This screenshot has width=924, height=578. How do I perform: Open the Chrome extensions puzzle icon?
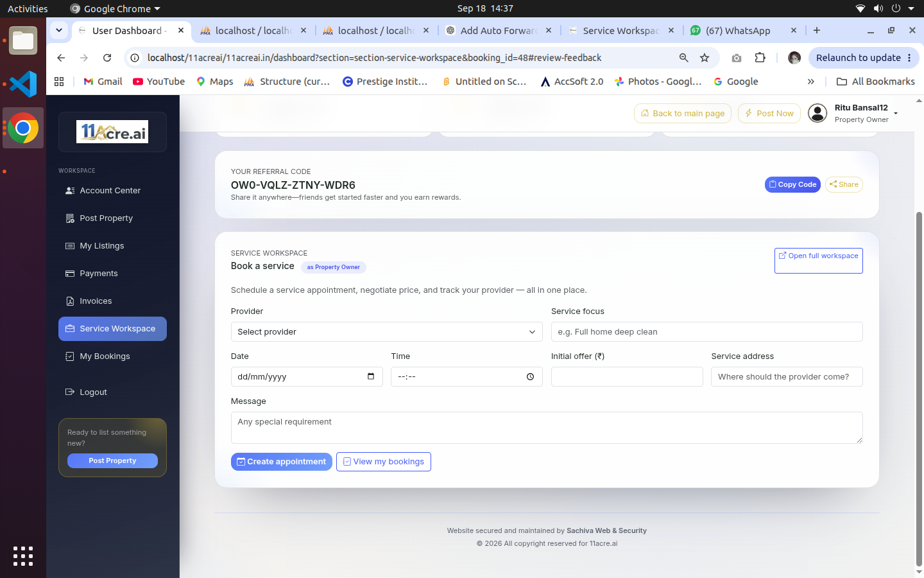760,58
